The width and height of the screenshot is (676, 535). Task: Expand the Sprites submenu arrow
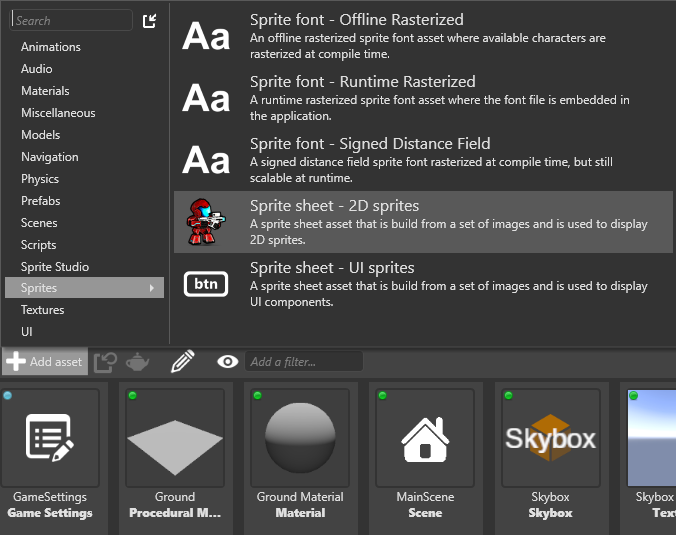pos(153,288)
